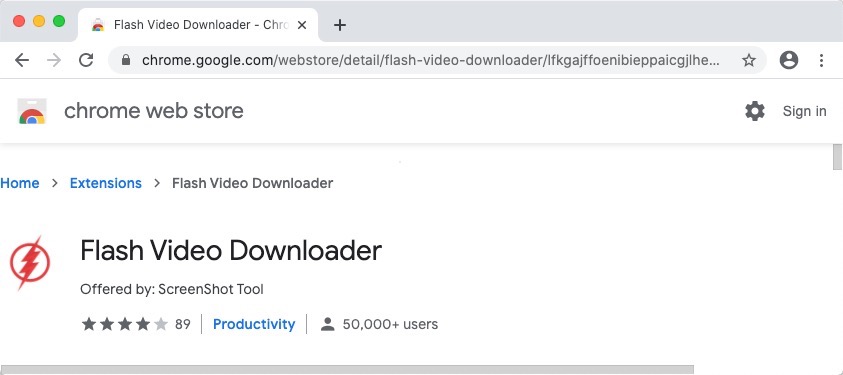Click the 89 ratings count
This screenshot has width=843, height=375.
(183, 324)
